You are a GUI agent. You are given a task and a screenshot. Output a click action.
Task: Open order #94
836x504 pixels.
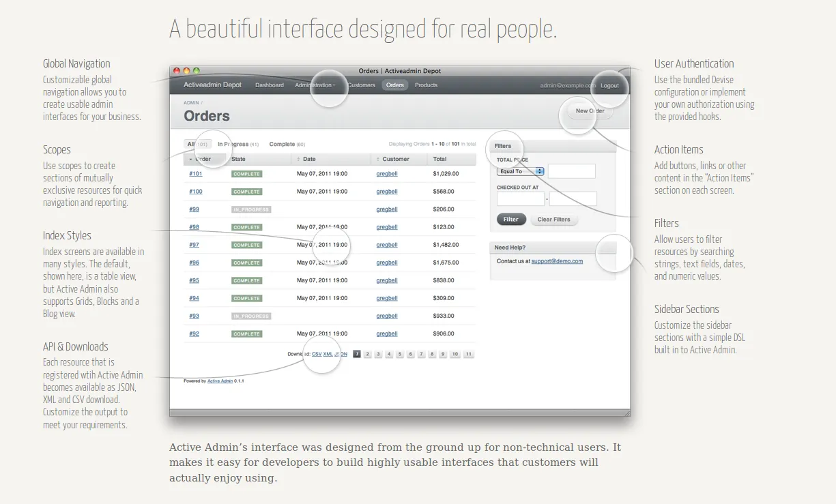pos(194,298)
